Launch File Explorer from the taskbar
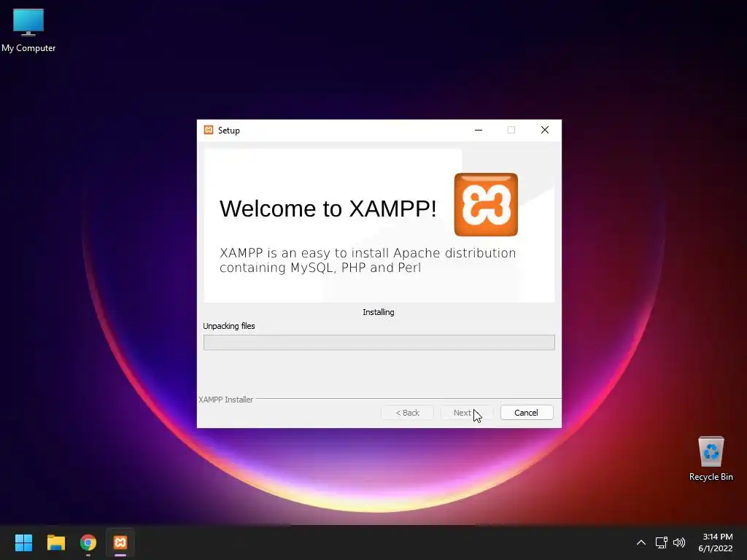This screenshot has height=560, width=747. coord(55,542)
